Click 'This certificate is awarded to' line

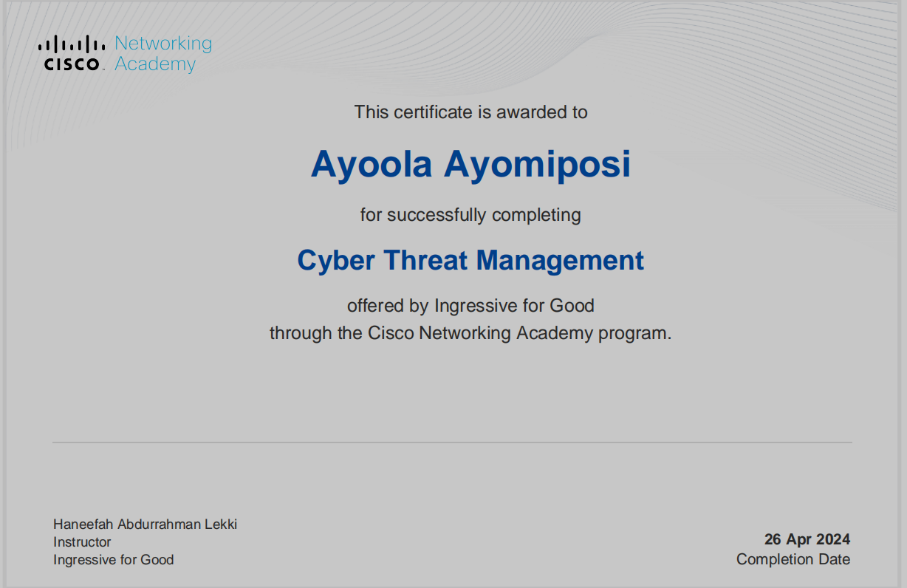pos(470,112)
